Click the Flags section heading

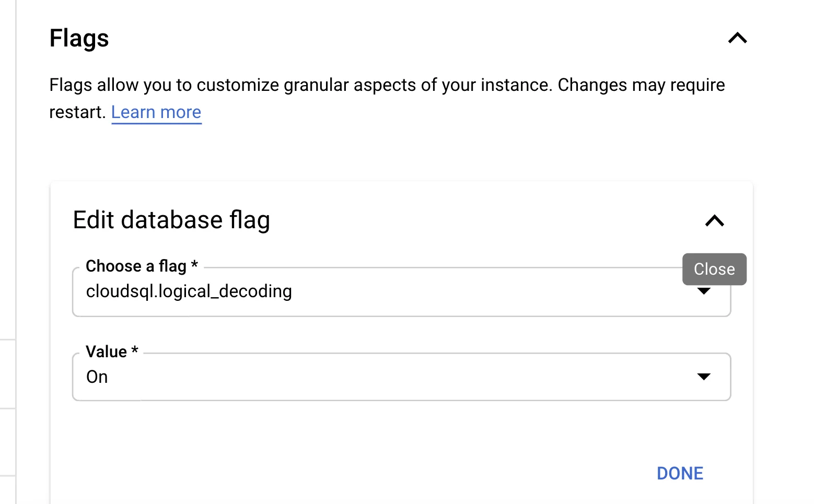[79, 38]
